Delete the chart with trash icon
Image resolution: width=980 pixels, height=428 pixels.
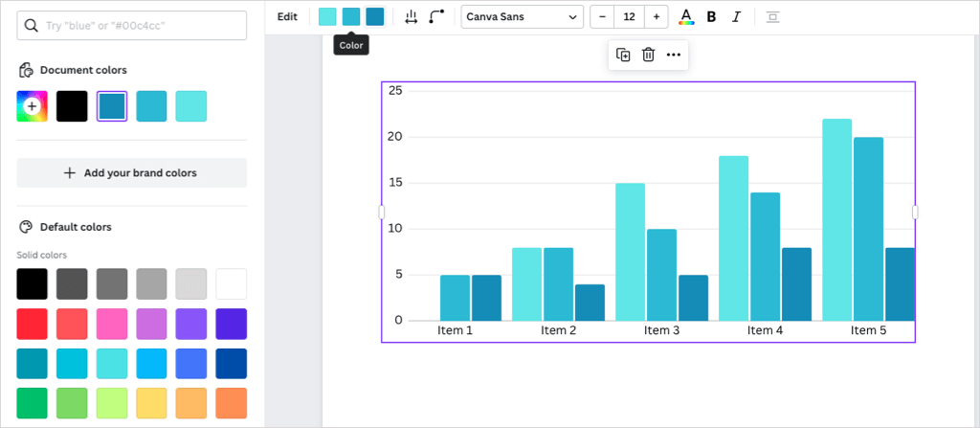648,55
